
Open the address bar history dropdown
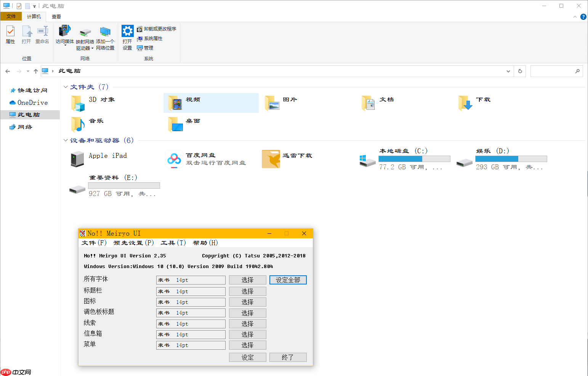point(508,71)
